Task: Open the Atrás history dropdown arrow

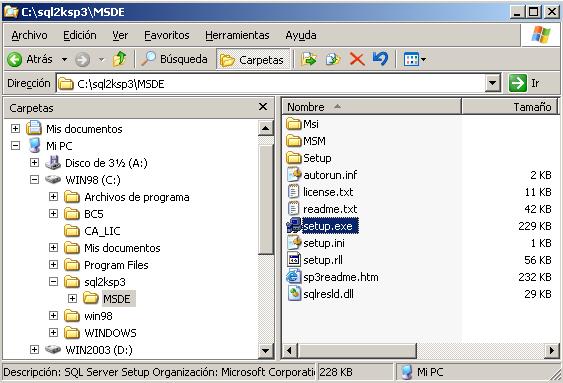Action: coord(64,59)
